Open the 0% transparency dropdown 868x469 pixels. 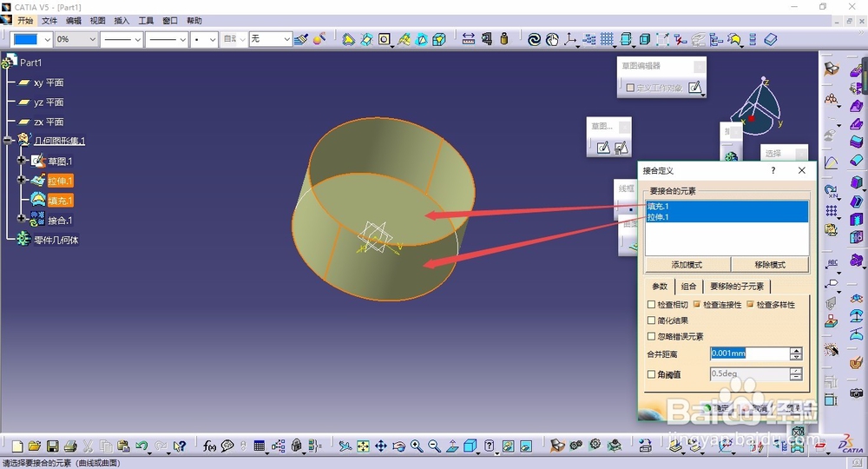click(92, 39)
